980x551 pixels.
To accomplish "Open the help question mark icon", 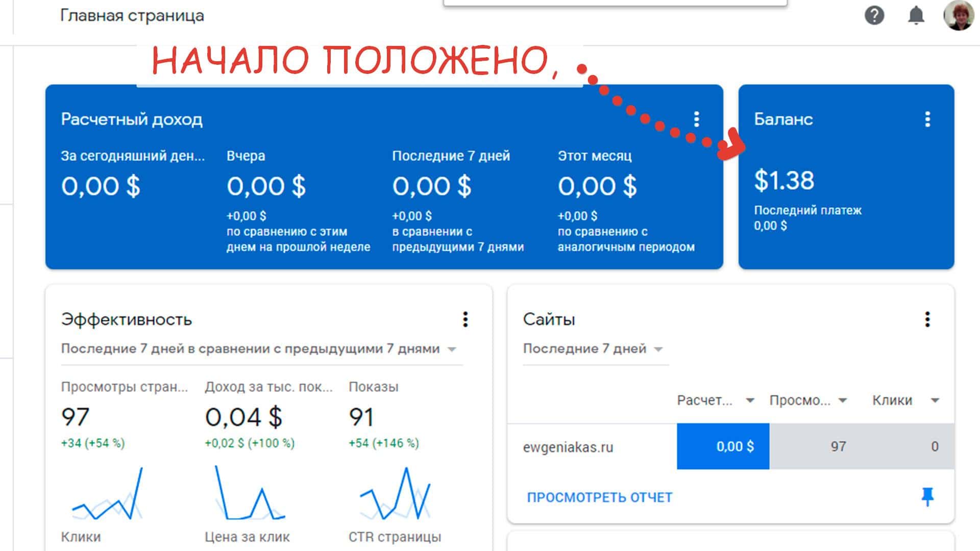I will [874, 15].
